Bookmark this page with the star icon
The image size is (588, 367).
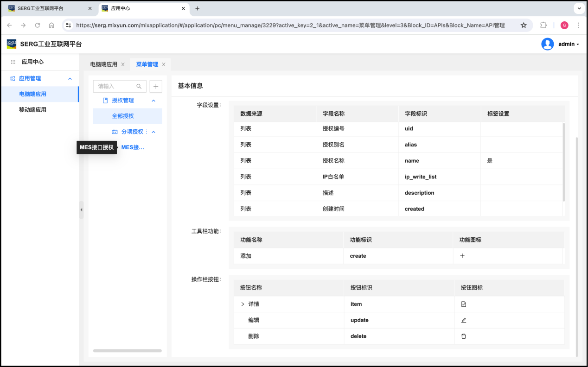coord(524,25)
